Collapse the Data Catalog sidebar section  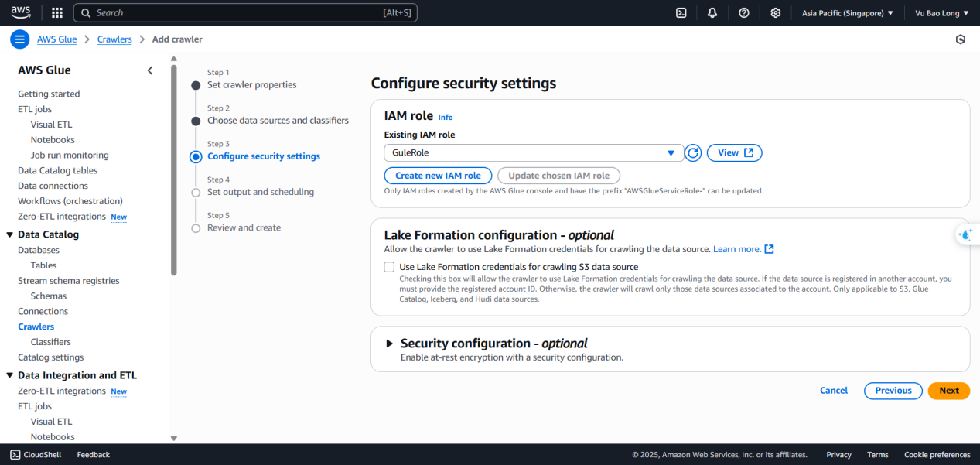[x=9, y=234]
